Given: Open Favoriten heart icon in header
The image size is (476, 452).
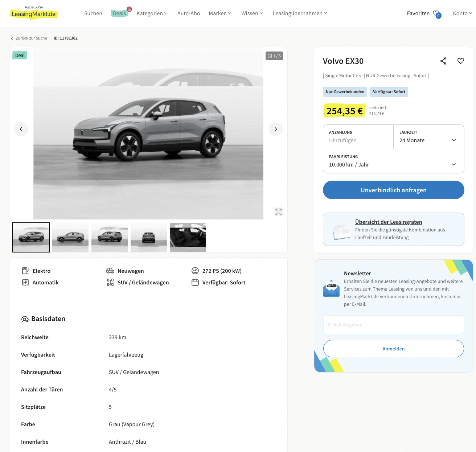Looking at the screenshot, I should 436,14.
